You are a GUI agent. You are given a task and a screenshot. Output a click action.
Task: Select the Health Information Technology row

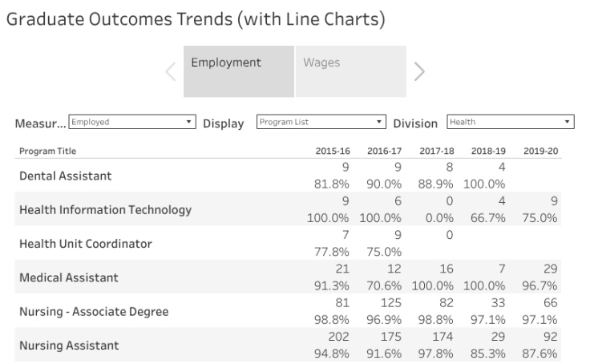[x=105, y=210]
